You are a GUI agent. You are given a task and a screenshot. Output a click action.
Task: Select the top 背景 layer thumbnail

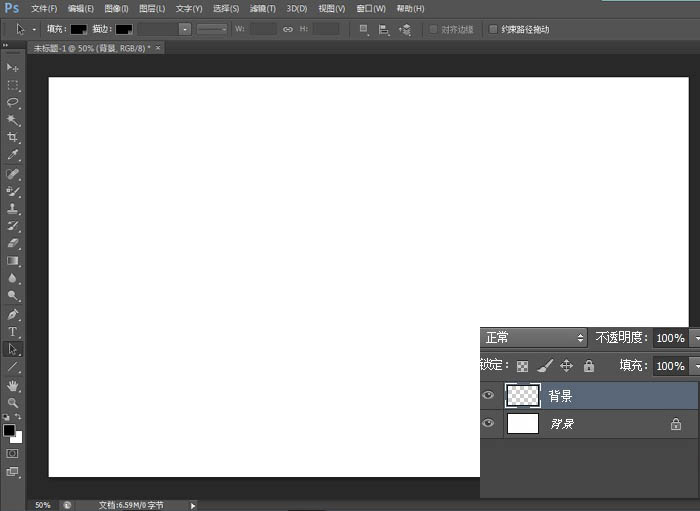[x=523, y=395]
